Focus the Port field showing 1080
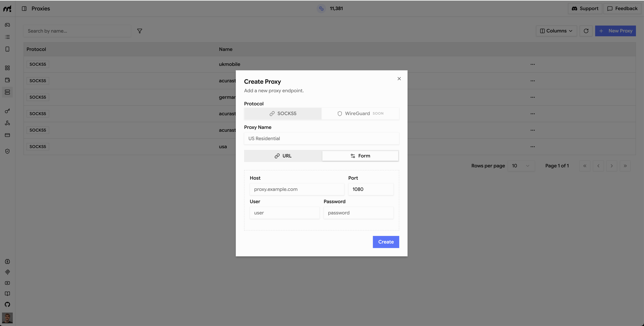 coord(371,189)
